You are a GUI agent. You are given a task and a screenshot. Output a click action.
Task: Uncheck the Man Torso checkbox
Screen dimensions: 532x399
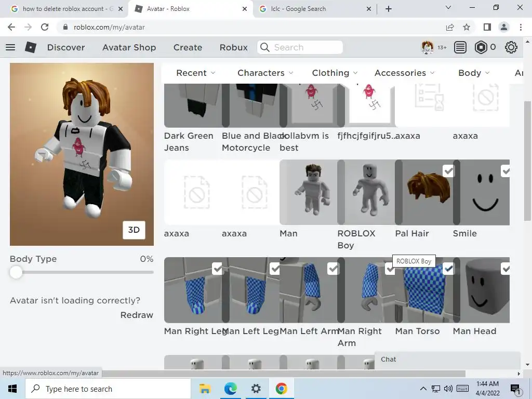[448, 269]
